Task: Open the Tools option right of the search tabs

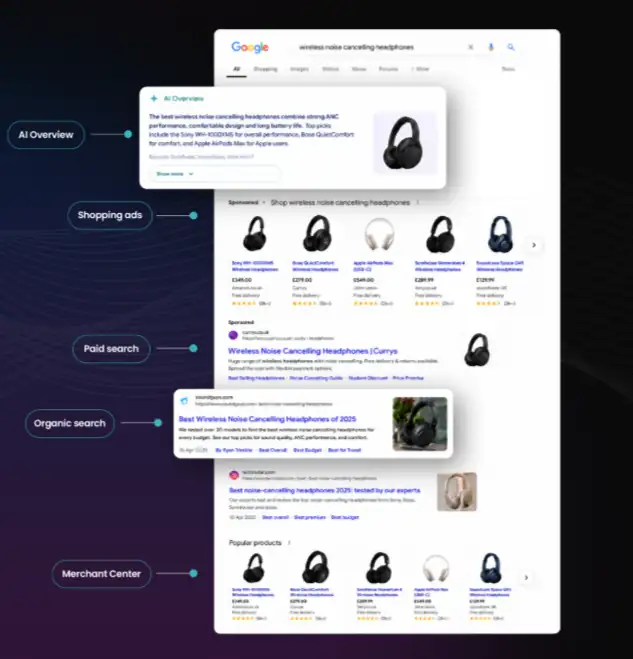Action: (508, 69)
